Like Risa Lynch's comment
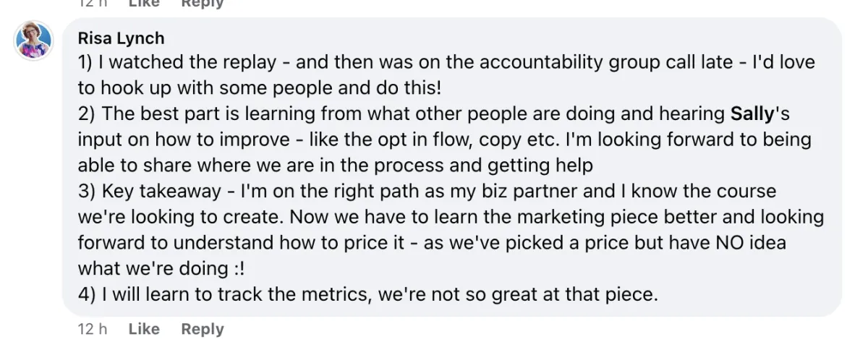The image size is (868, 342). click(x=144, y=329)
